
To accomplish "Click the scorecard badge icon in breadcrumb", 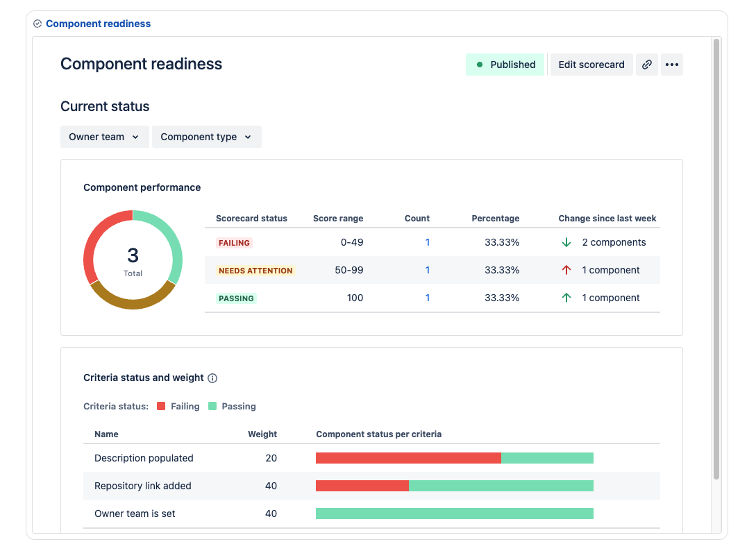I will (37, 24).
